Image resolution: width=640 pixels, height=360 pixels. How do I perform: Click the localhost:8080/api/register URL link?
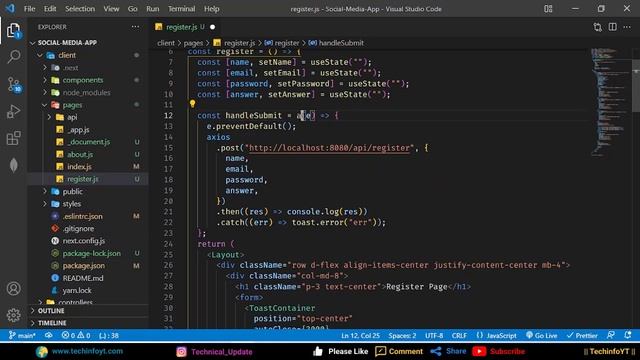point(329,148)
